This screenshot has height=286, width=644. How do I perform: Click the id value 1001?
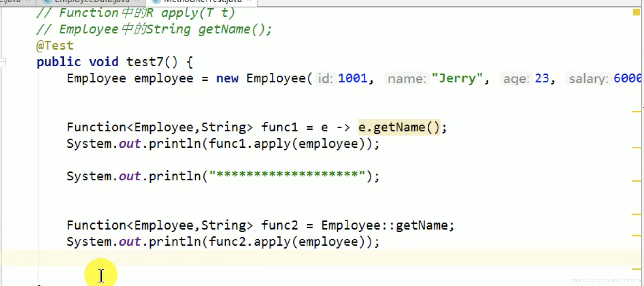tap(352, 78)
